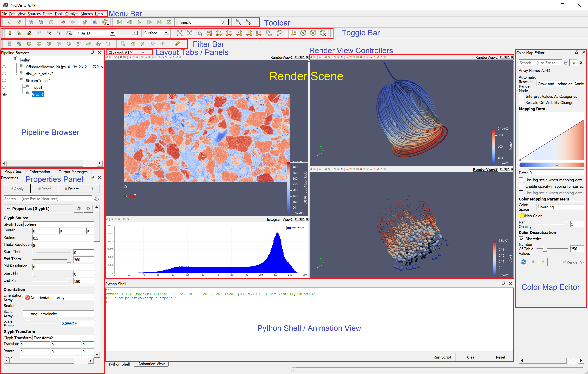This screenshot has width=588, height=374.
Task: Toggle visibility eye of StreamTracer1
Action: click(4, 81)
